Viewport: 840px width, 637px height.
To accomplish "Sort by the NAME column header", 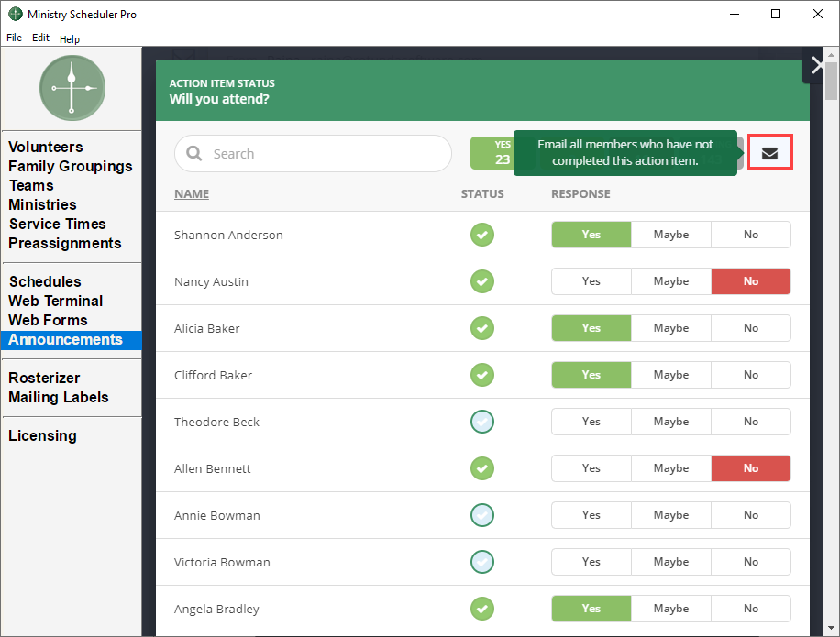I will click(x=192, y=193).
